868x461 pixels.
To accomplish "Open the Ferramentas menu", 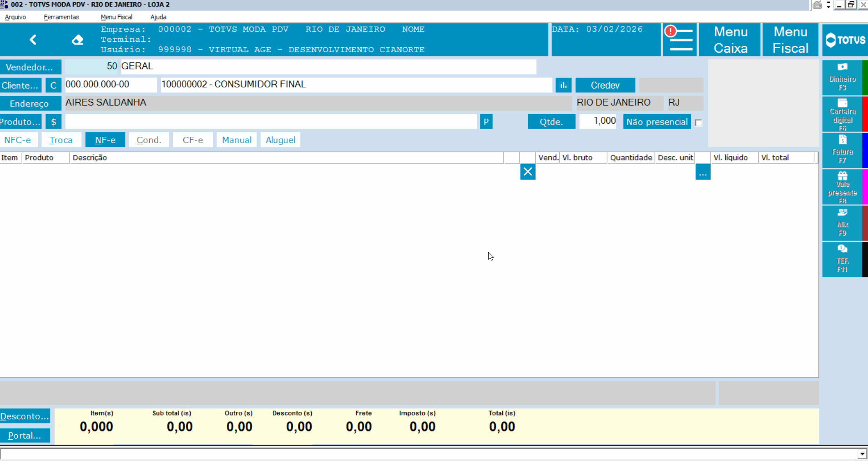I will [61, 17].
